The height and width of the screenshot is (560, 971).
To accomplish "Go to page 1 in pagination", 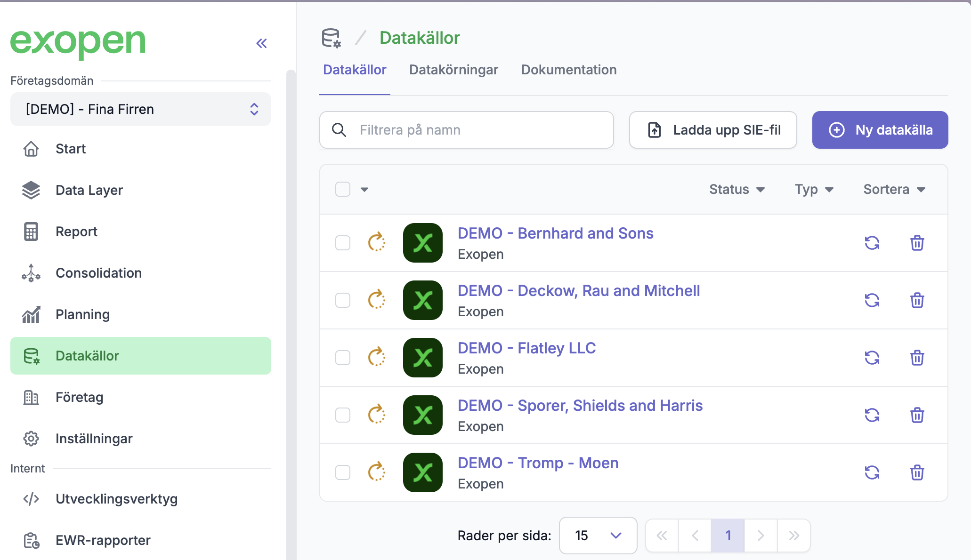I will (x=728, y=536).
